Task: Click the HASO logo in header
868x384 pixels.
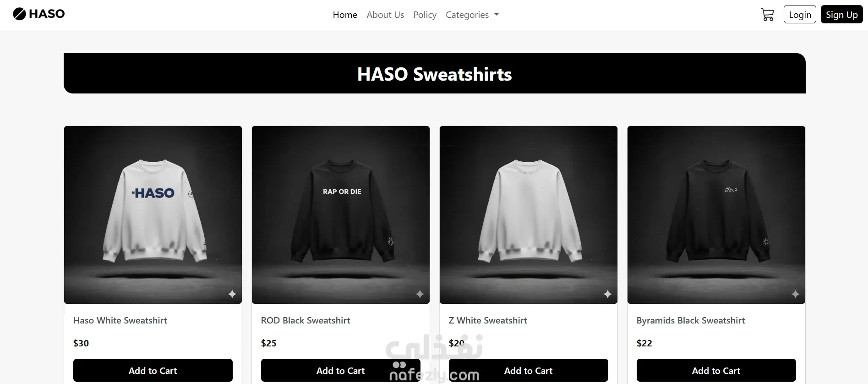Action: 39,14
